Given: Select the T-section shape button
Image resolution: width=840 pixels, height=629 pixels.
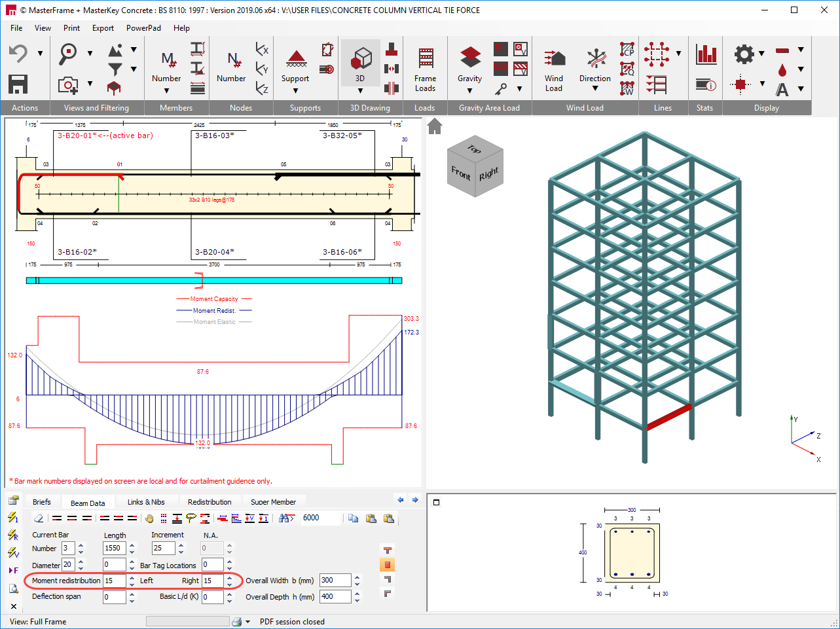Looking at the screenshot, I should 387,550.
